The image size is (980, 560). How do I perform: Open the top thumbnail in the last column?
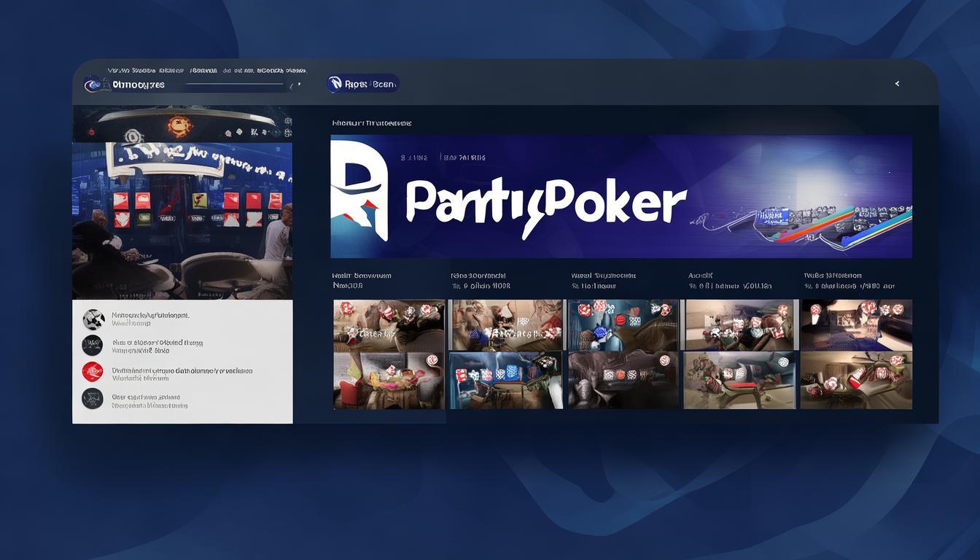coord(857,325)
